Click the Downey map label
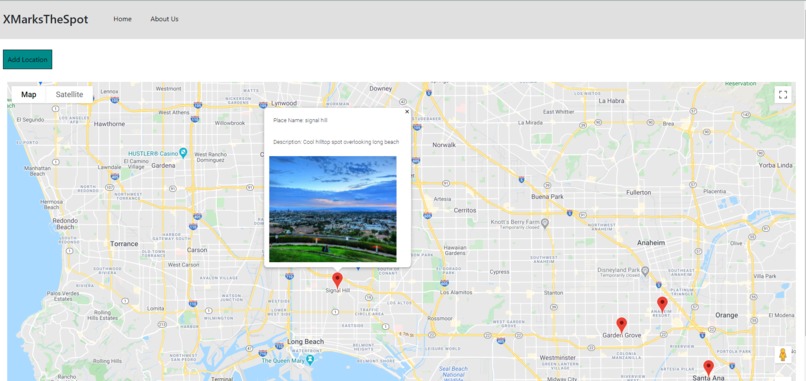 (381, 88)
